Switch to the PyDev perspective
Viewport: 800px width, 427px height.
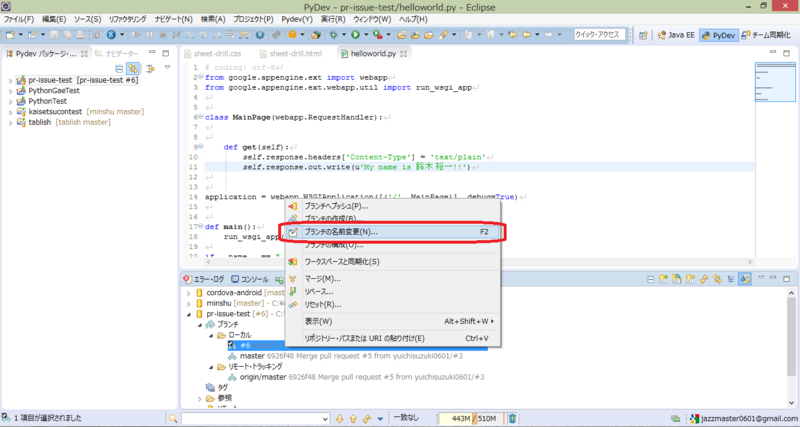click(718, 35)
